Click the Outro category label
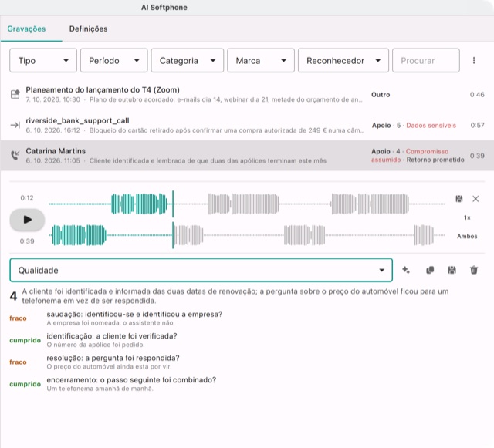The height and width of the screenshot is (448, 494). (x=381, y=95)
